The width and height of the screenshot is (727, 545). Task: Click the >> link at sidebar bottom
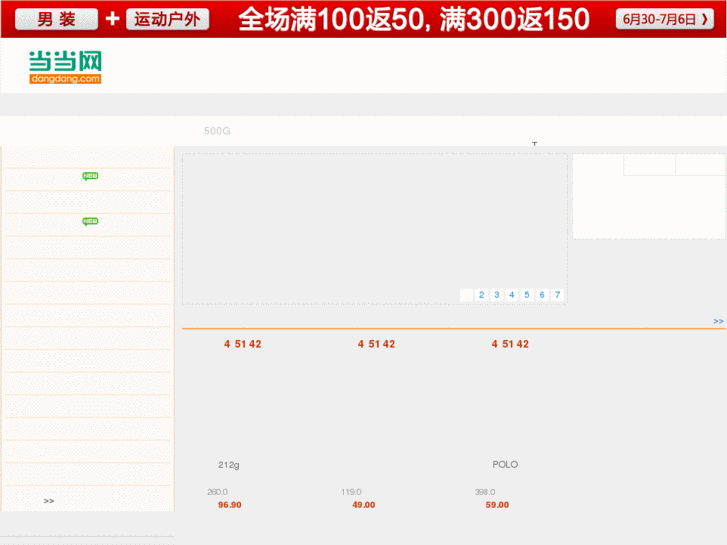(49, 501)
